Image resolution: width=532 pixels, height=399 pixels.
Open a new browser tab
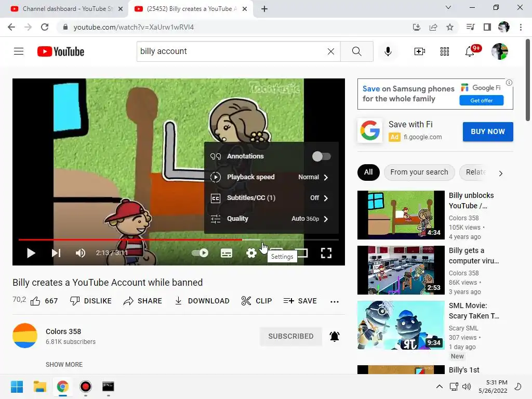tap(264, 9)
